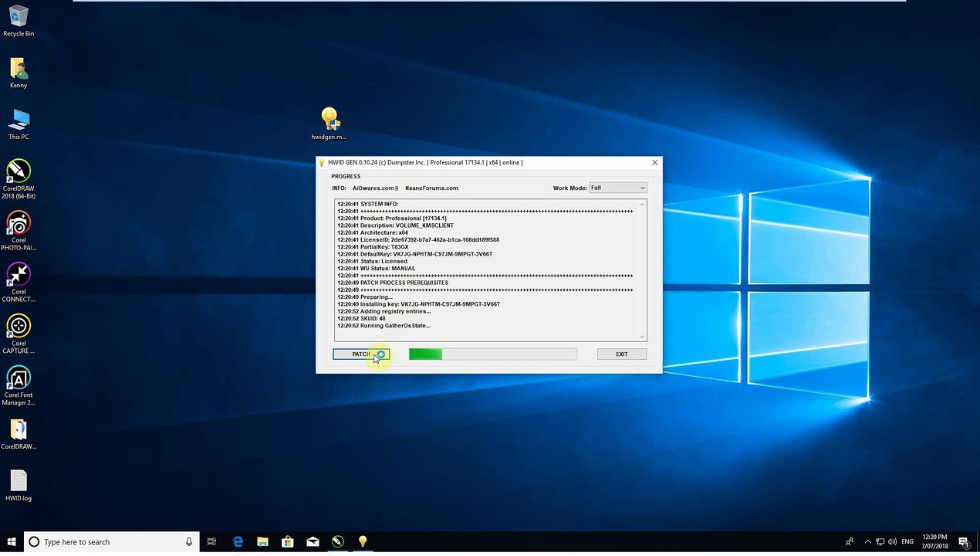Open Microsoft Store from the taskbar
The height and width of the screenshot is (556, 980).
[x=288, y=542]
